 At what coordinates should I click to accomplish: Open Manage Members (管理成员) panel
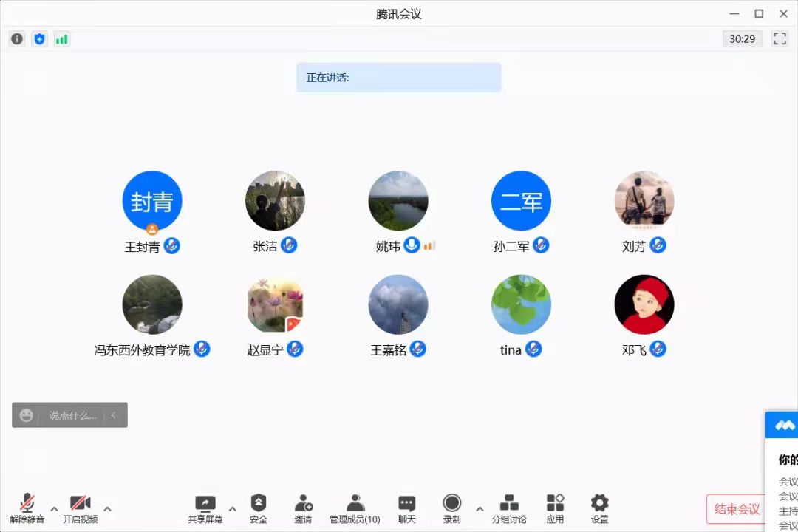355,509
